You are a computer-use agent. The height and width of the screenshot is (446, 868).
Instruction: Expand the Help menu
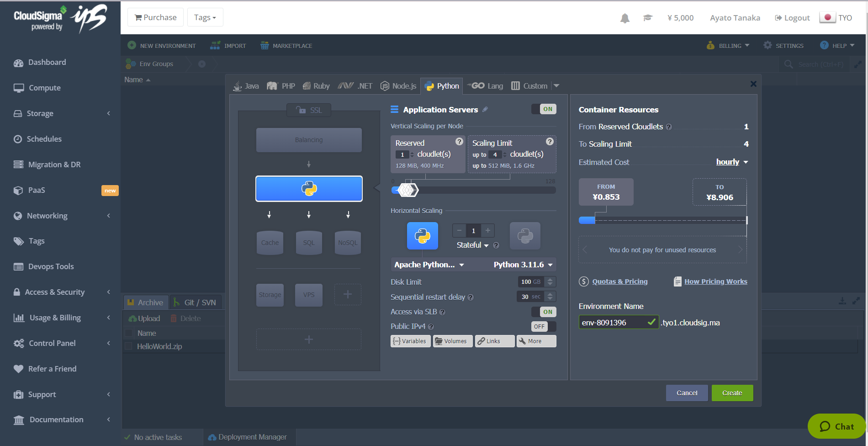837,46
